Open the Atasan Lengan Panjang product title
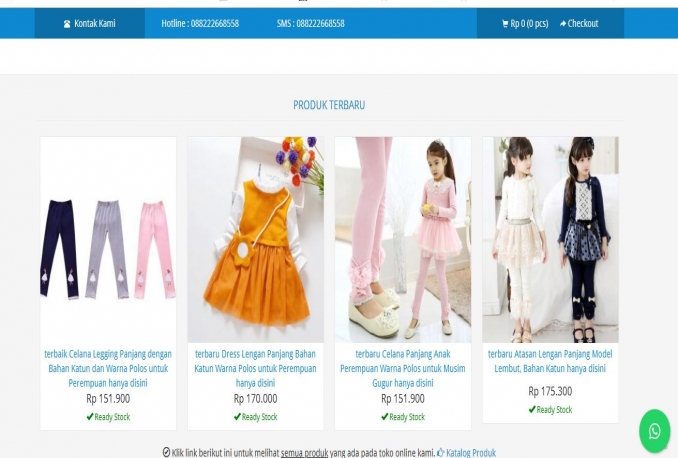 [550, 360]
